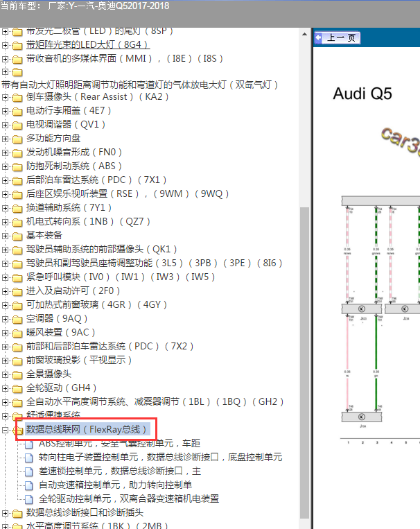The image size is (420, 529).
Task: Click the tree scrollbar up arrow
Action: tap(304, 34)
